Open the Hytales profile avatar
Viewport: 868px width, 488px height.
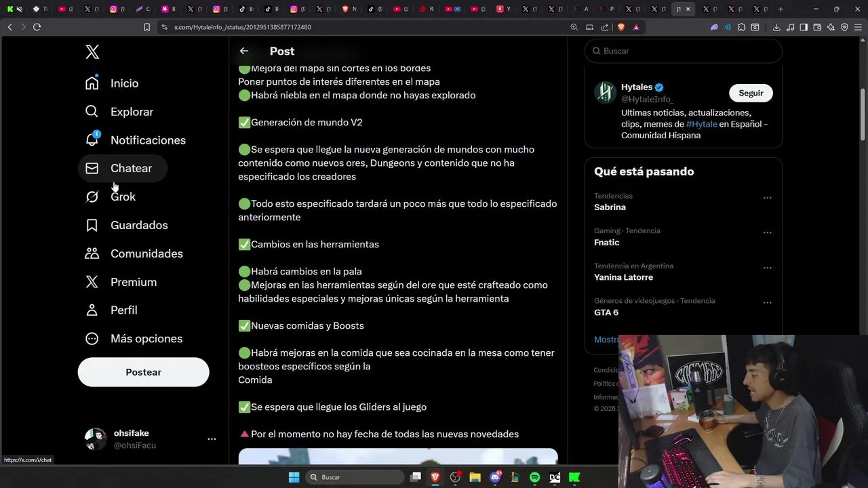(x=605, y=92)
